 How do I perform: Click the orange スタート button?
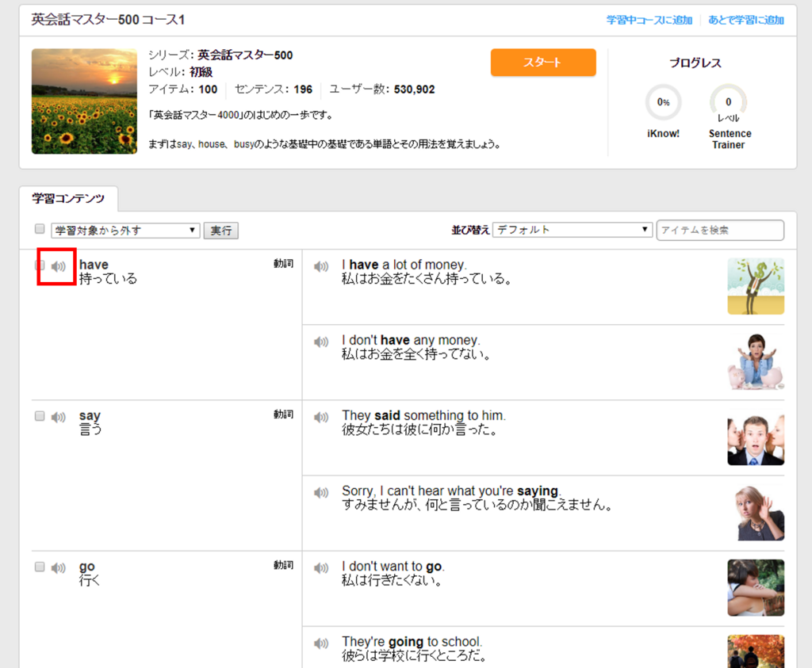[543, 63]
